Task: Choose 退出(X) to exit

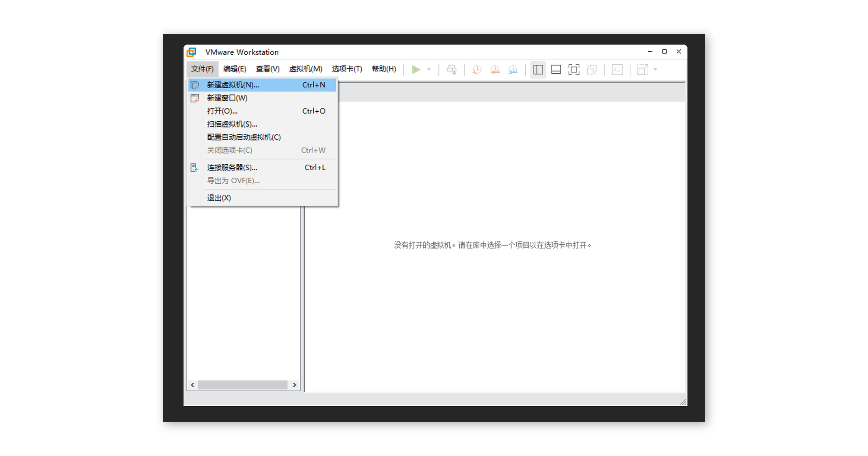Action: (x=262, y=198)
